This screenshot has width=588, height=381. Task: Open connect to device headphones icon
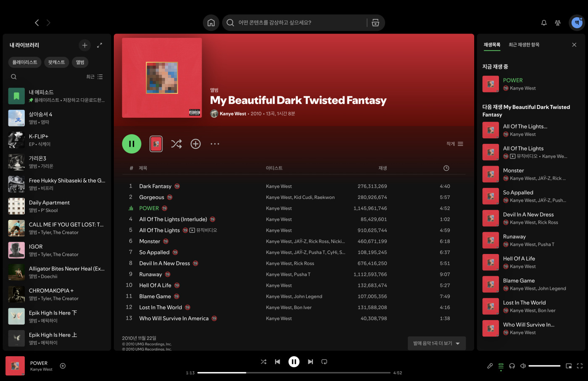pos(512,366)
